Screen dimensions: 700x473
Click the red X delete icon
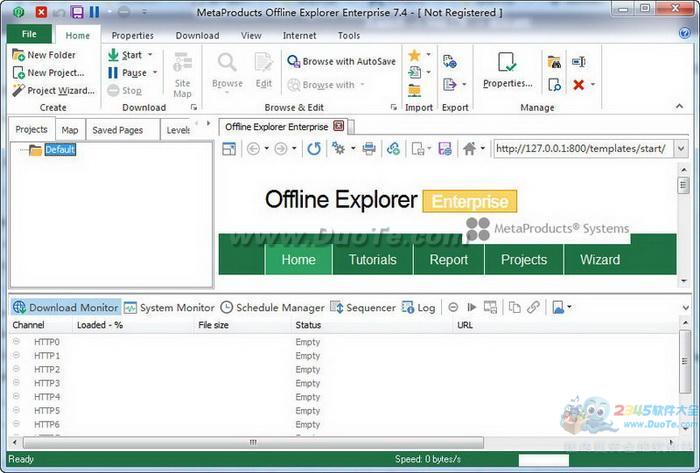click(x=579, y=84)
